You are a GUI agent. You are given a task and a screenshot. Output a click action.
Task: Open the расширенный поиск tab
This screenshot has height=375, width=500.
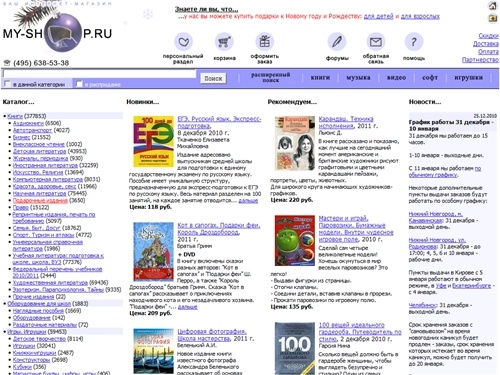click(x=270, y=77)
